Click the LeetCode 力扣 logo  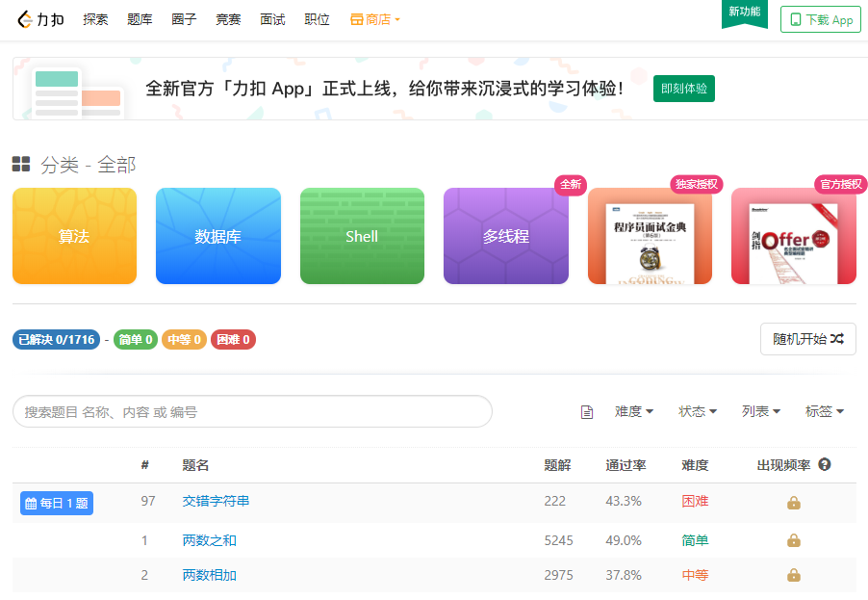click(41, 19)
